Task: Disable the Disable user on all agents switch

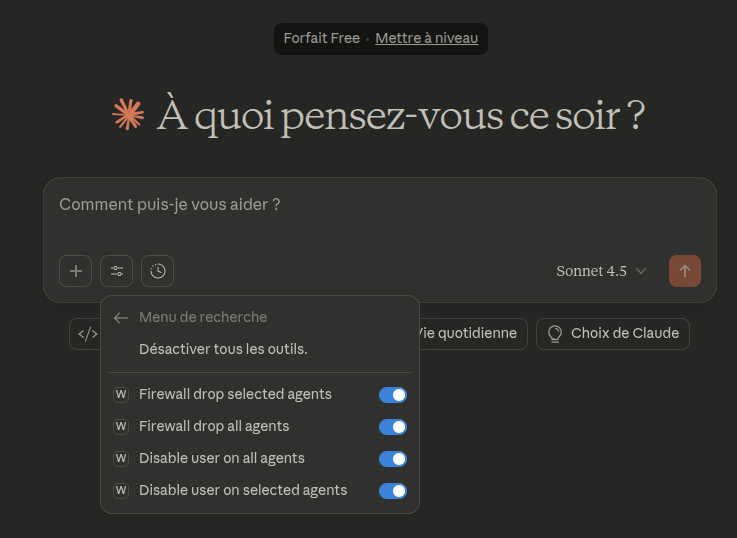Action: [393, 459]
